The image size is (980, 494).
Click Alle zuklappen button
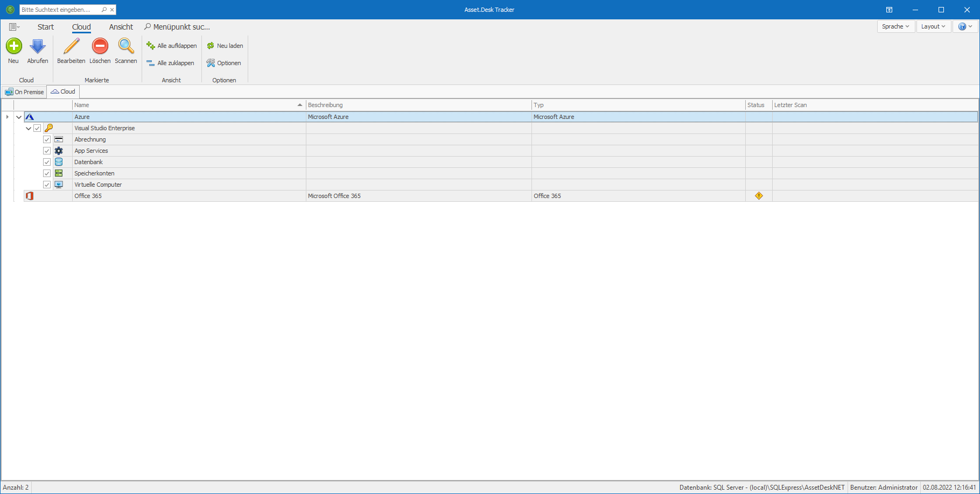(x=171, y=63)
